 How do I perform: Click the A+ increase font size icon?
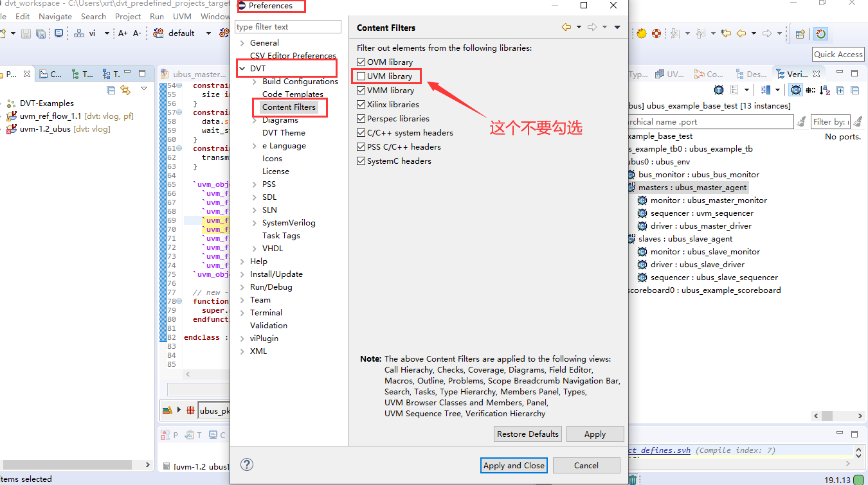point(123,33)
